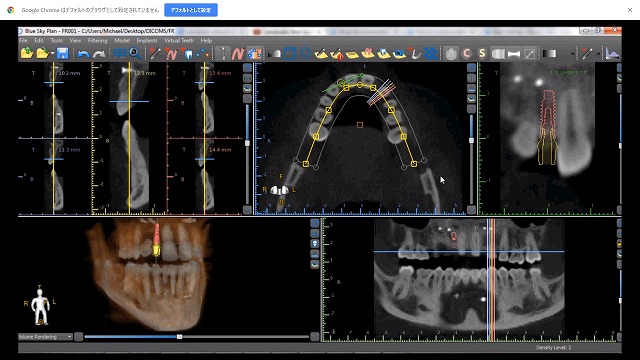Click the yellow tray with eye icon
Viewport: 640px width, 360px height.
coord(400,53)
